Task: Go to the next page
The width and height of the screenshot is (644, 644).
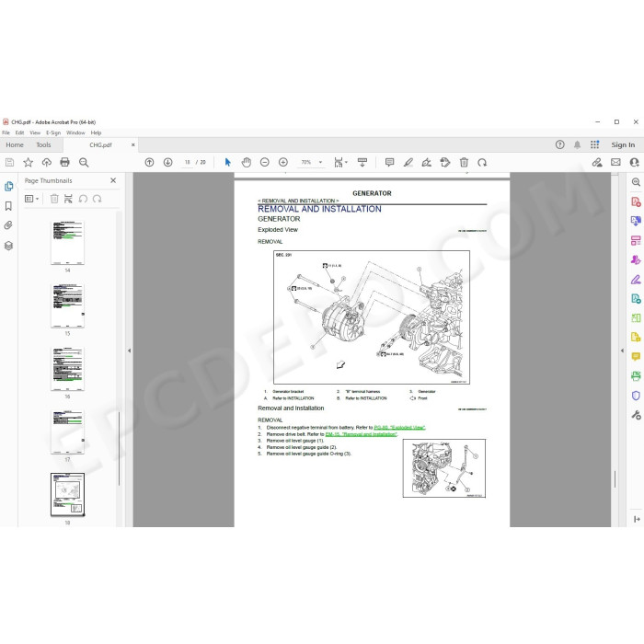Action: pyautogui.click(x=168, y=162)
